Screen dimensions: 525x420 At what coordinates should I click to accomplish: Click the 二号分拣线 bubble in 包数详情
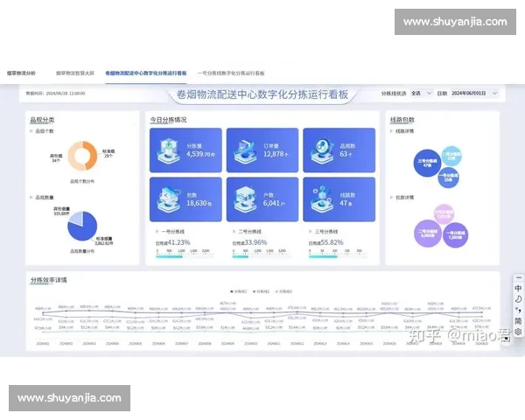point(428,234)
